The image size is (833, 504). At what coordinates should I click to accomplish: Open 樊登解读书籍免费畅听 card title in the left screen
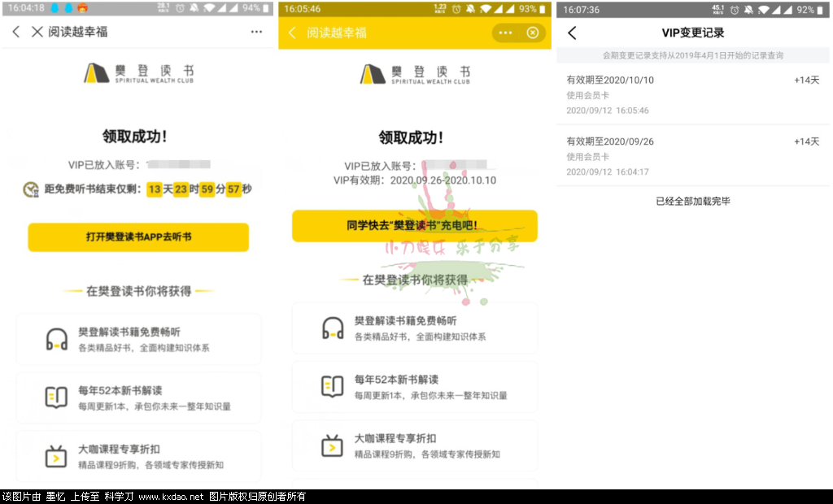tap(129, 332)
